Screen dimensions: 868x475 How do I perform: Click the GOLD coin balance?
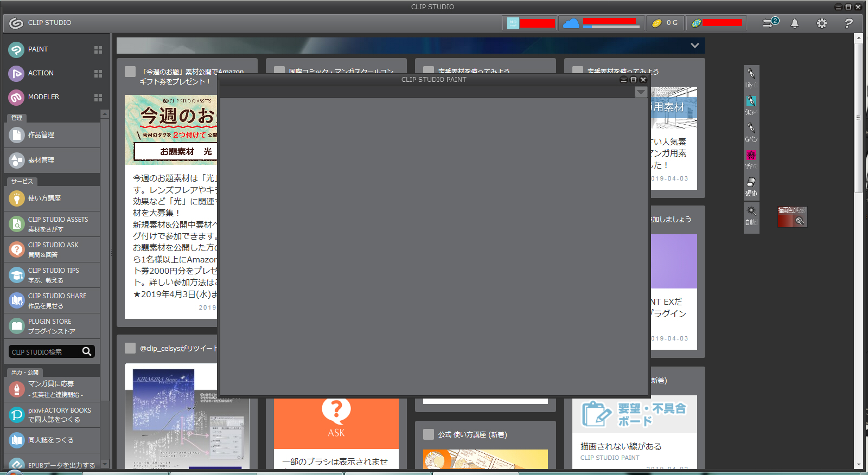tap(665, 23)
